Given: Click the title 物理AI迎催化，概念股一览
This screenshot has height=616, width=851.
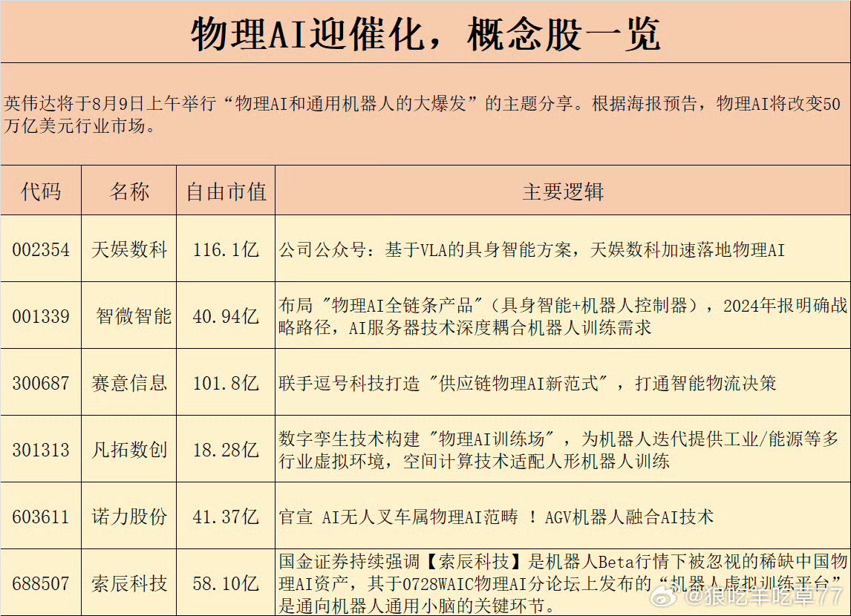Looking at the screenshot, I should pos(425,33).
